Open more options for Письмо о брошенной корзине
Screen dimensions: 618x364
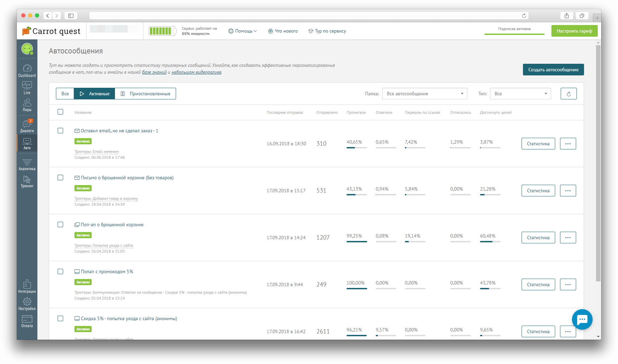tap(568, 191)
